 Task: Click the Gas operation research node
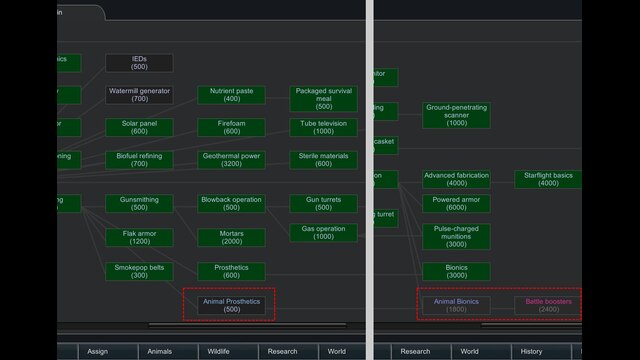[x=324, y=233]
